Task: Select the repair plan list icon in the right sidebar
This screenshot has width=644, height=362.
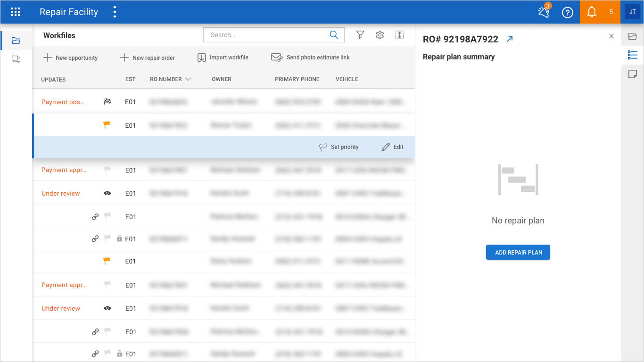Action: click(x=633, y=55)
